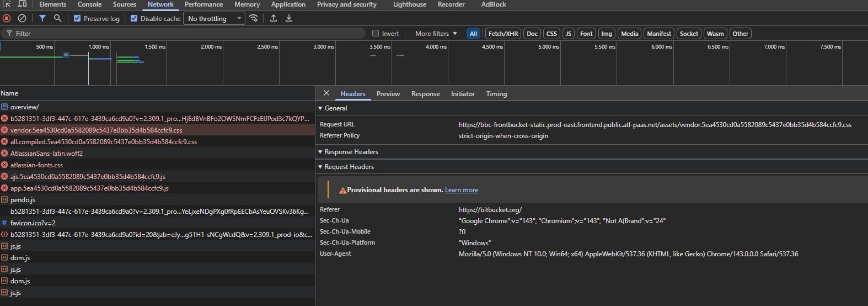The width and height of the screenshot is (868, 306).
Task: Filter requests by All types
Action: tap(473, 34)
